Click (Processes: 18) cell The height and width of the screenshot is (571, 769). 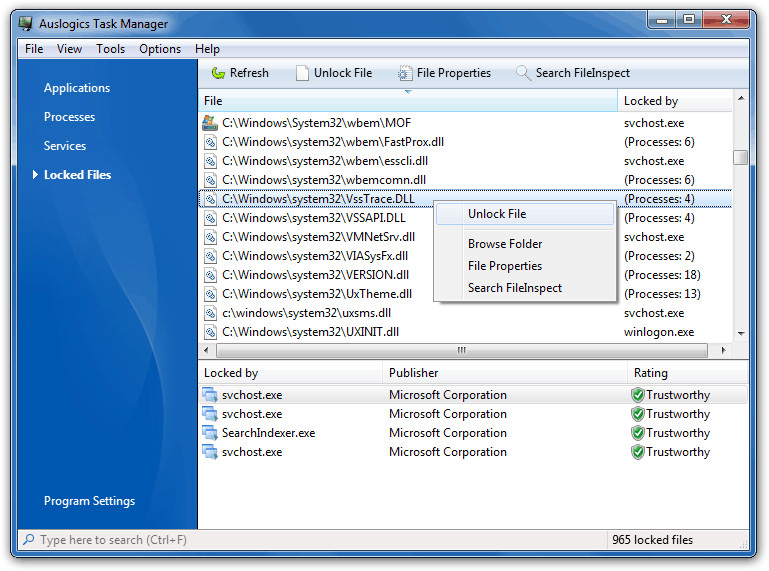pos(662,275)
